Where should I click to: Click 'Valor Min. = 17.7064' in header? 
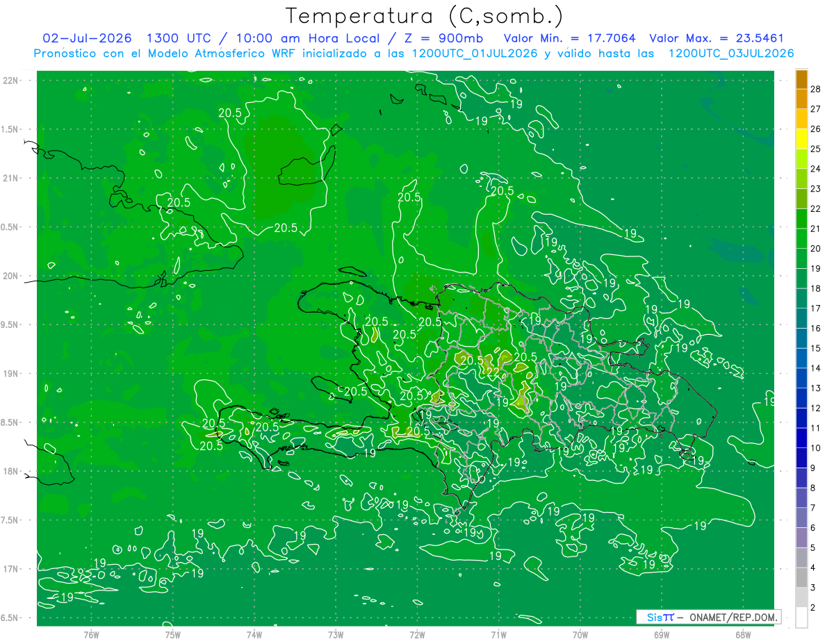tap(569, 38)
